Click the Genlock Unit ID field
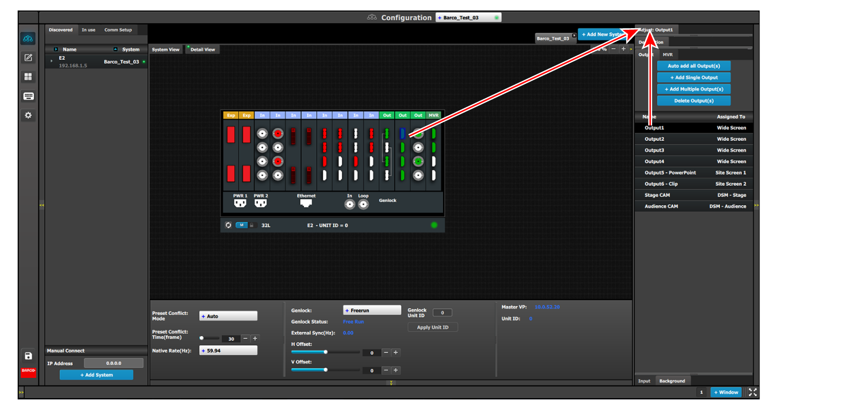 point(442,313)
